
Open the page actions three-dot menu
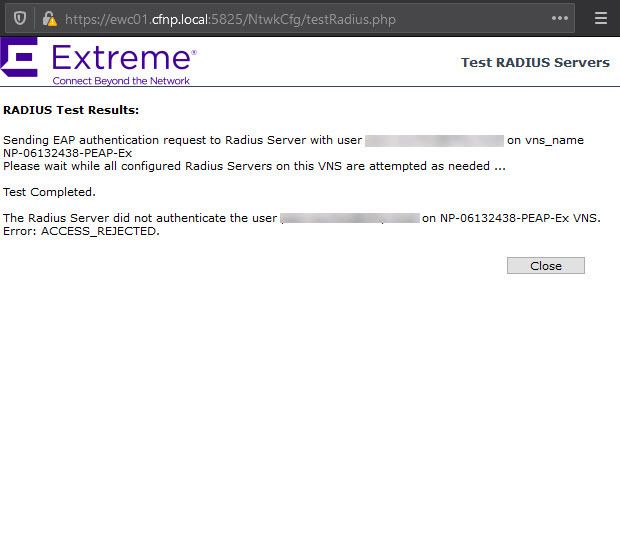(x=560, y=19)
